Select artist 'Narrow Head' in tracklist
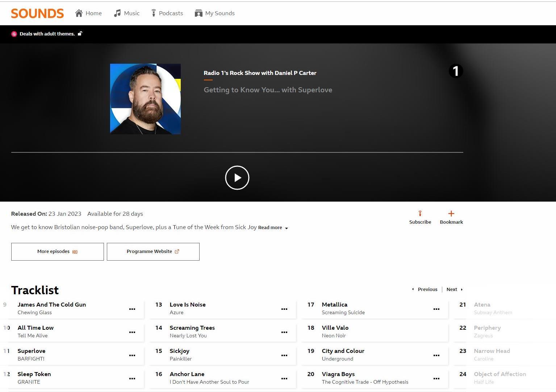The width and height of the screenshot is (556, 392). click(x=492, y=351)
